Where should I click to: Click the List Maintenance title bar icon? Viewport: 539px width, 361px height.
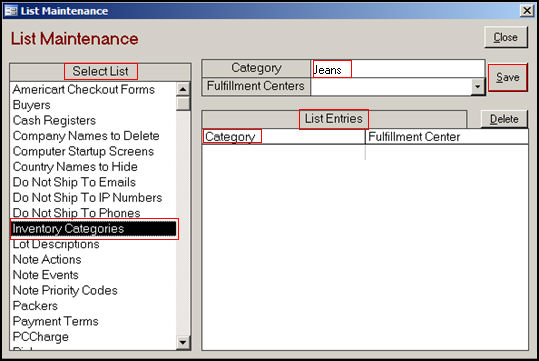click(x=11, y=11)
